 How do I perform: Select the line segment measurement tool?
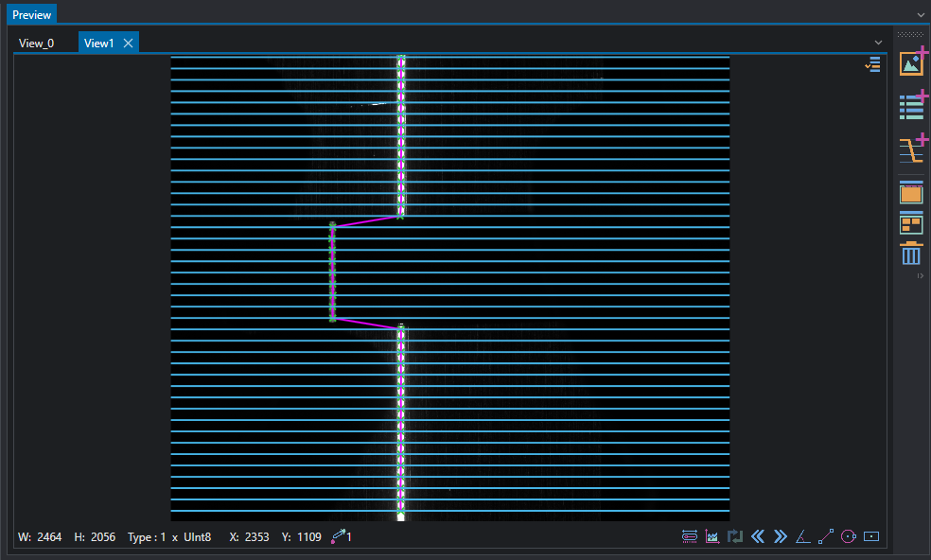(826, 537)
